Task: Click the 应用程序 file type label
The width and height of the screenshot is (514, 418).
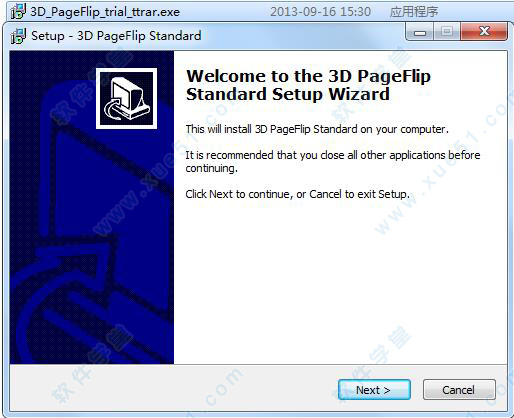Action: coord(414,12)
